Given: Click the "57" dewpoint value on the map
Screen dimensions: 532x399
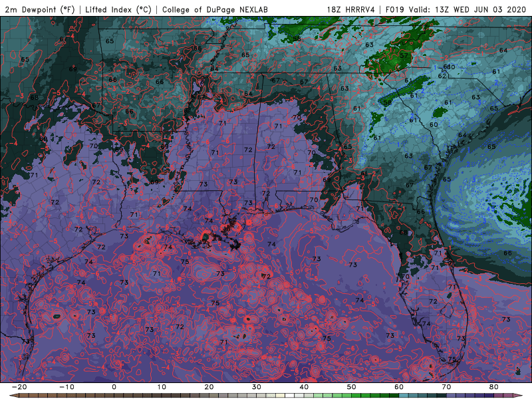Looking at the screenshot, I should 404,56.
